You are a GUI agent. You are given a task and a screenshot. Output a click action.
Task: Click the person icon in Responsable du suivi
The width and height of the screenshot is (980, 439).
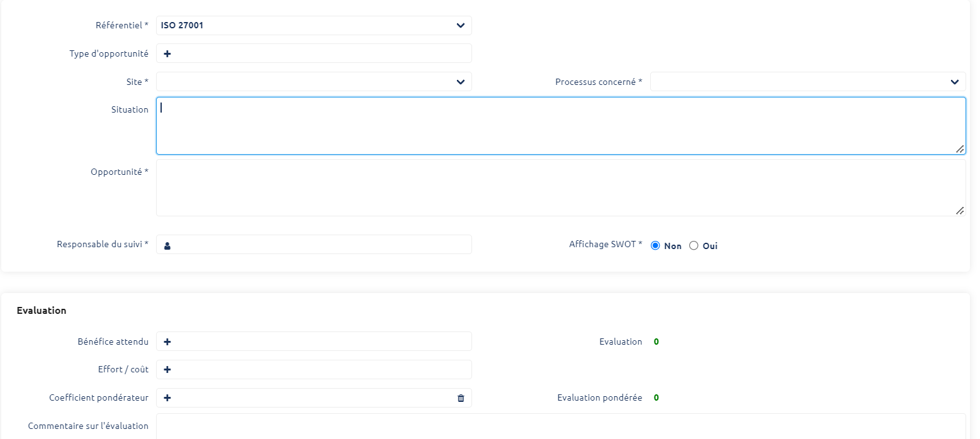click(x=167, y=247)
